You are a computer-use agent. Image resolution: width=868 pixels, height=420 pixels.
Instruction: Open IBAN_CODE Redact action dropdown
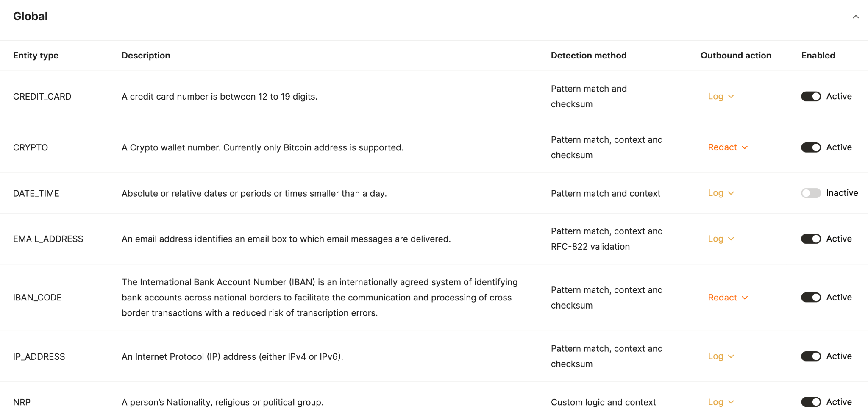point(728,298)
